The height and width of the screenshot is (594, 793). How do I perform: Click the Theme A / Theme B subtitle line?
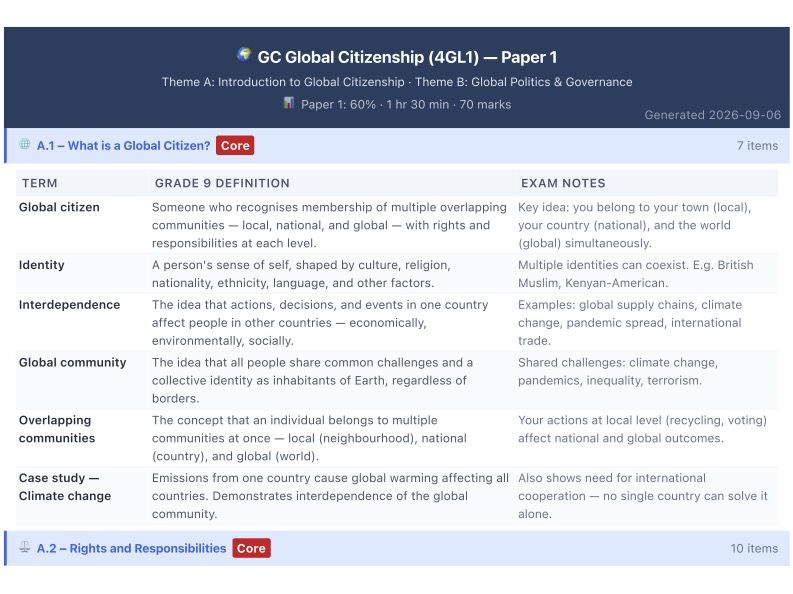[397, 82]
